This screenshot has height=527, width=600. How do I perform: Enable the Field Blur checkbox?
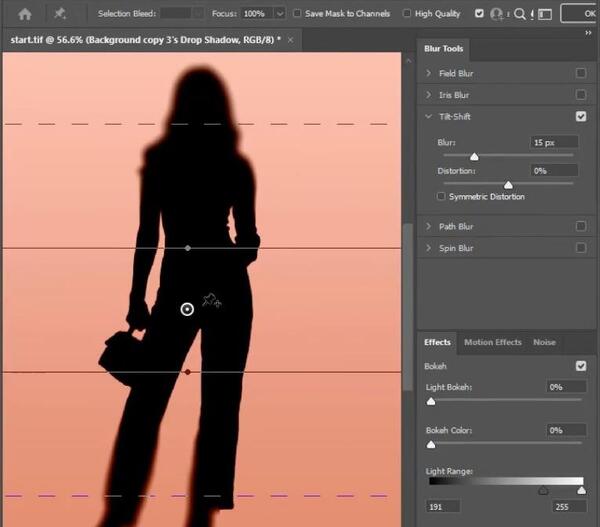[x=580, y=73]
